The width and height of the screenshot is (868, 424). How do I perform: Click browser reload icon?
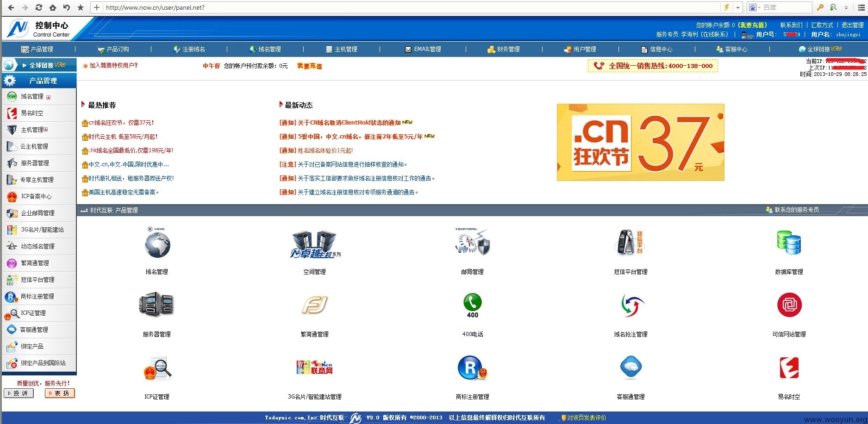click(x=39, y=7)
